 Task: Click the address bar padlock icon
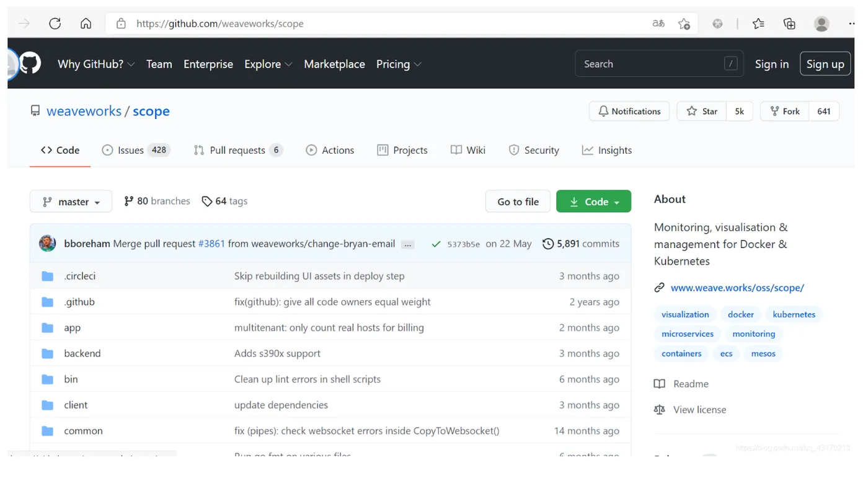tap(122, 24)
